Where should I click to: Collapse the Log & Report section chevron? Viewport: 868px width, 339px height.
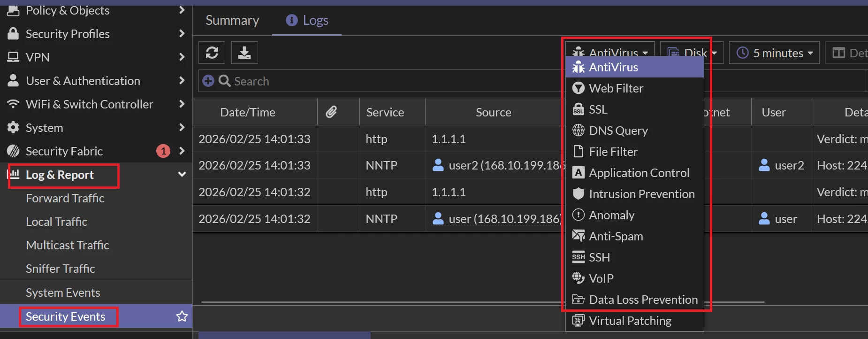[x=182, y=174]
